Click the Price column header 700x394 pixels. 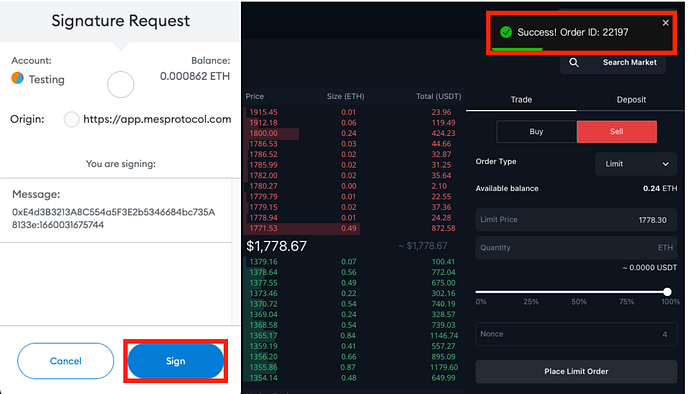tap(254, 96)
